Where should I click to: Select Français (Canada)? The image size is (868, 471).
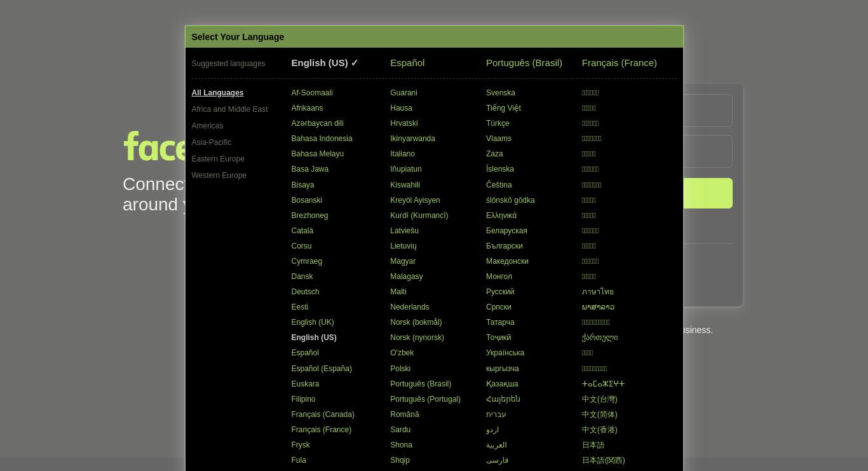click(323, 414)
